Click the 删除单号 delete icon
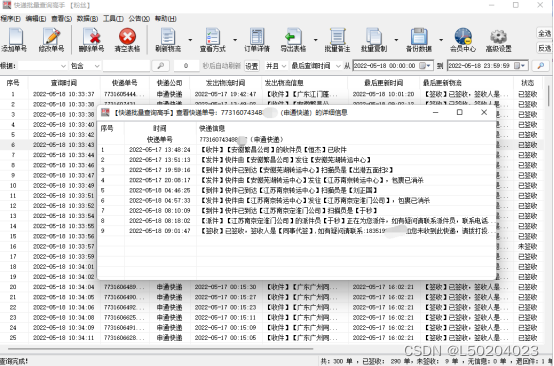The image size is (554, 366). click(x=92, y=37)
